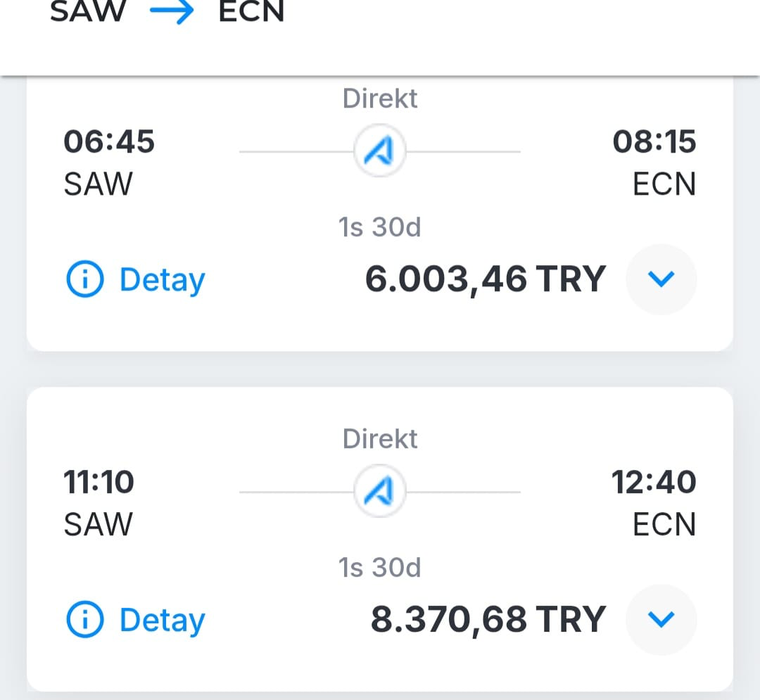Tap the 11:10 departure time
Screen dimensions: 760x700
(99, 483)
